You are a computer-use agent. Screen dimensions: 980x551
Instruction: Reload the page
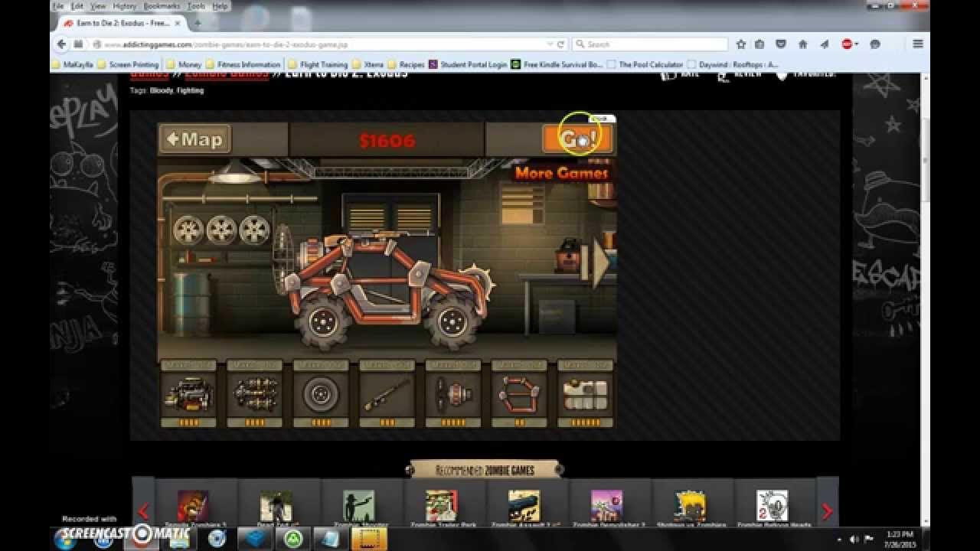pyautogui.click(x=560, y=44)
